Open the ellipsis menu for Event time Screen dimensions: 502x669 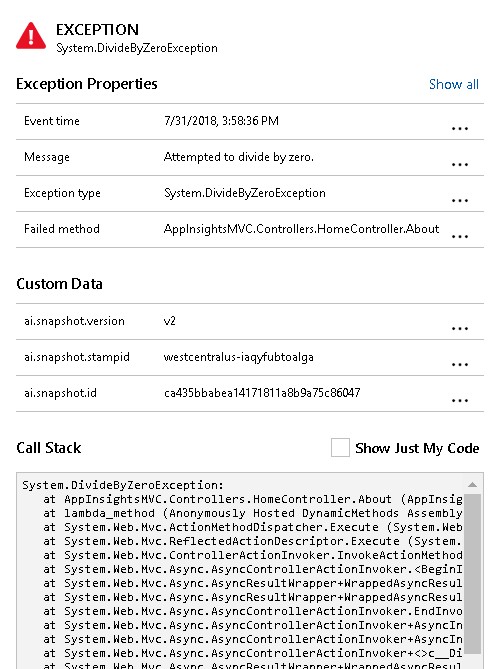pos(460,128)
